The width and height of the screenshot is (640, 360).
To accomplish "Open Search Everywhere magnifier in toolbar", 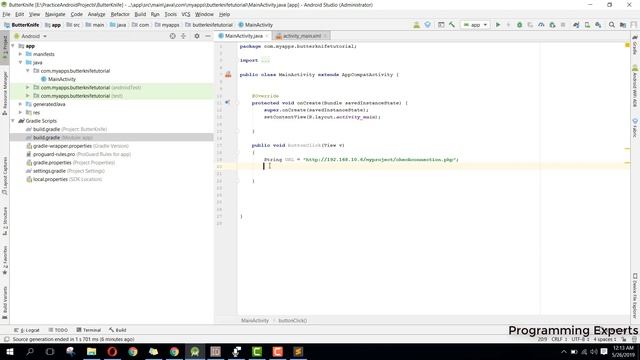I will tap(611, 25).
